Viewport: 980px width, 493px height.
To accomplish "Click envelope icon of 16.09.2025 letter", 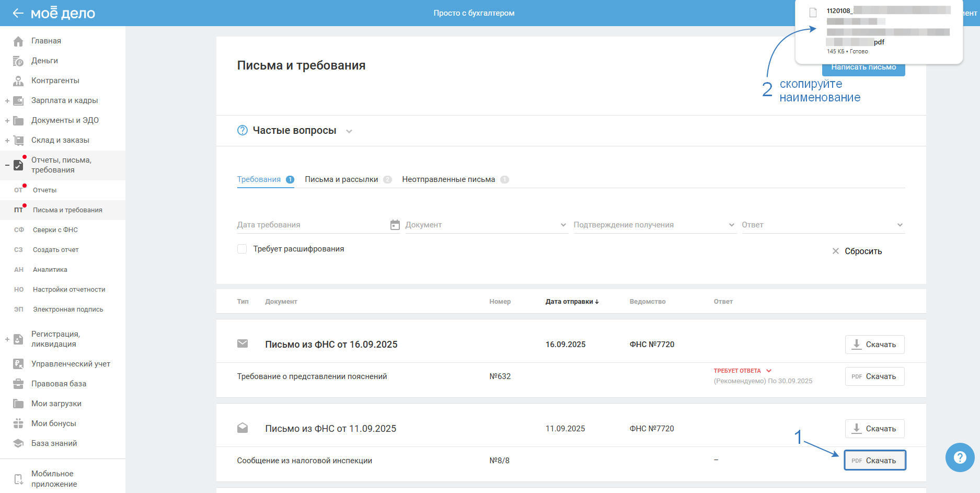I will 243,344.
